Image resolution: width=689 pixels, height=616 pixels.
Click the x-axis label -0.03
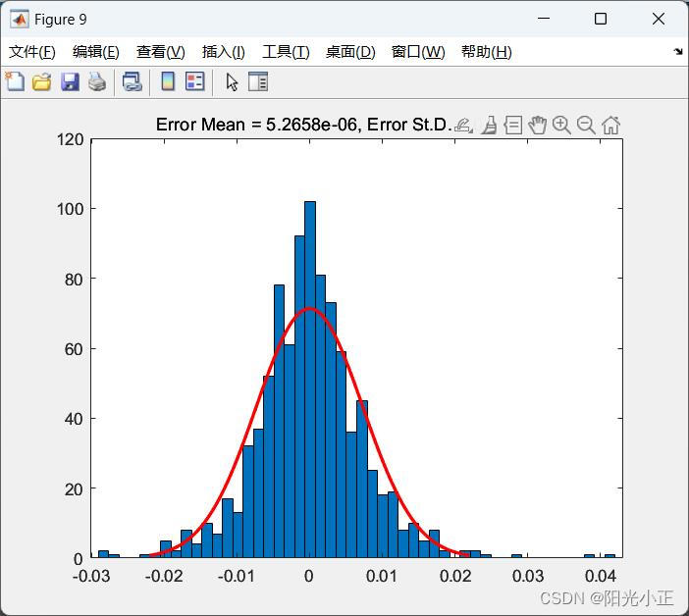(91, 576)
